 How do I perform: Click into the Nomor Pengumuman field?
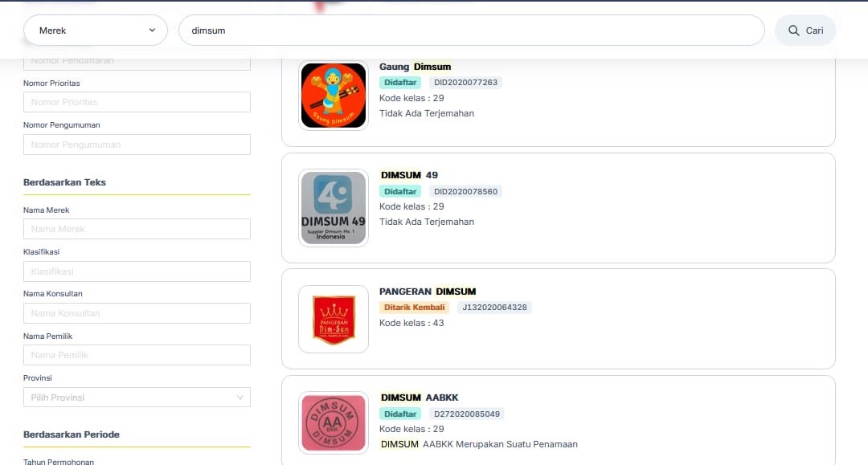click(137, 145)
